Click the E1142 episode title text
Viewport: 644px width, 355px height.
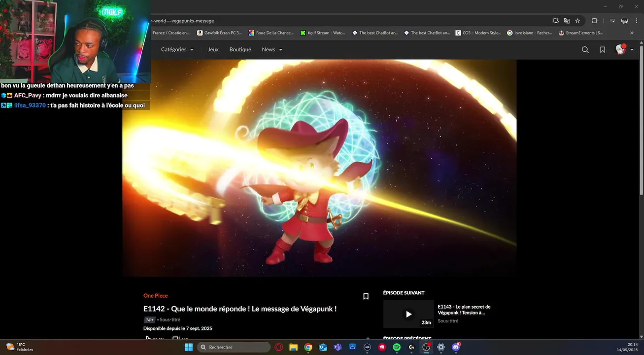point(240,309)
